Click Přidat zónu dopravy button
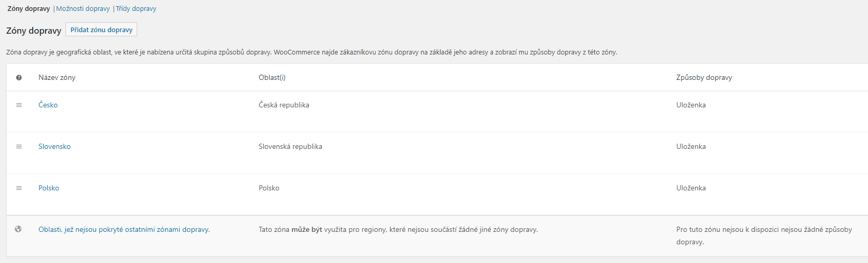Image resolution: width=868 pixels, height=263 pixels. 101,30
